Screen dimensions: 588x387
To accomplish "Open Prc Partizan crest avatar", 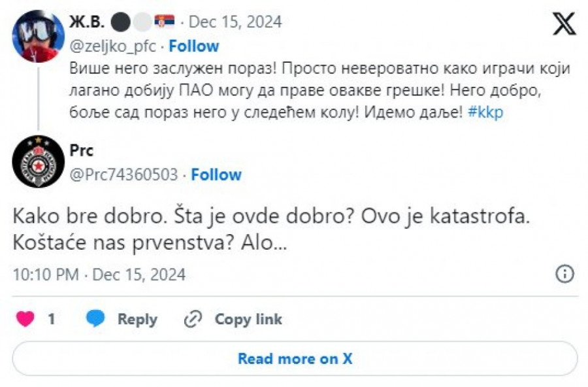I will coord(39,161).
